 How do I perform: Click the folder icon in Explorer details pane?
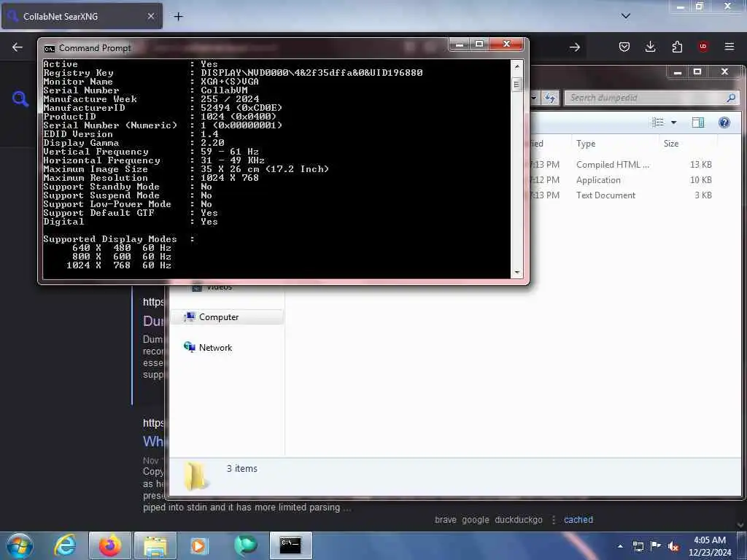[x=196, y=475]
